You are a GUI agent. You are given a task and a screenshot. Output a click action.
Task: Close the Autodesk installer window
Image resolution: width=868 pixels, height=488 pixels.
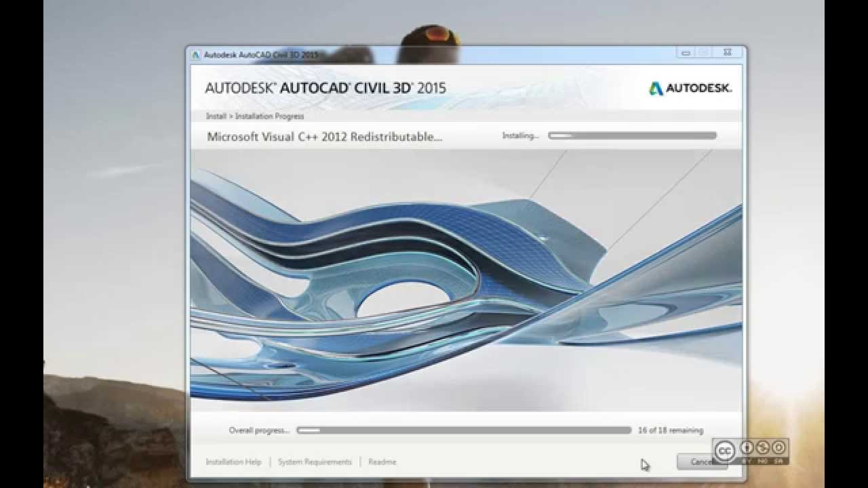pyautogui.click(x=727, y=52)
